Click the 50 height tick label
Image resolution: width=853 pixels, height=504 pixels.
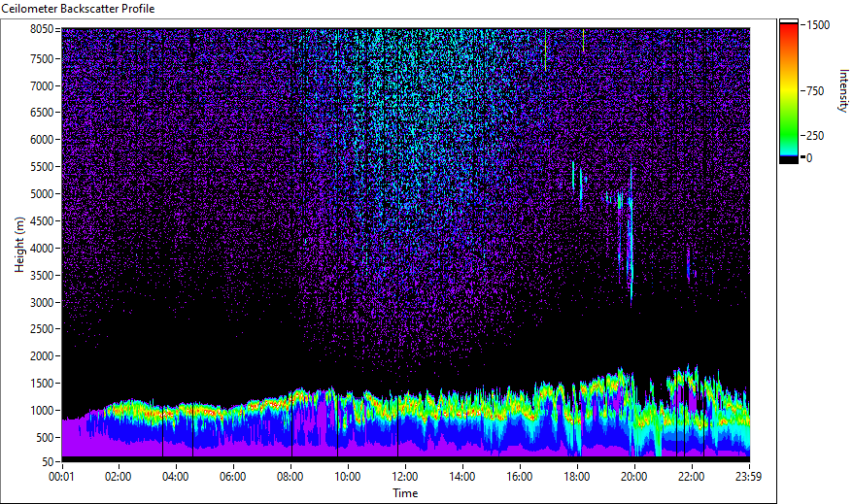click(x=48, y=462)
